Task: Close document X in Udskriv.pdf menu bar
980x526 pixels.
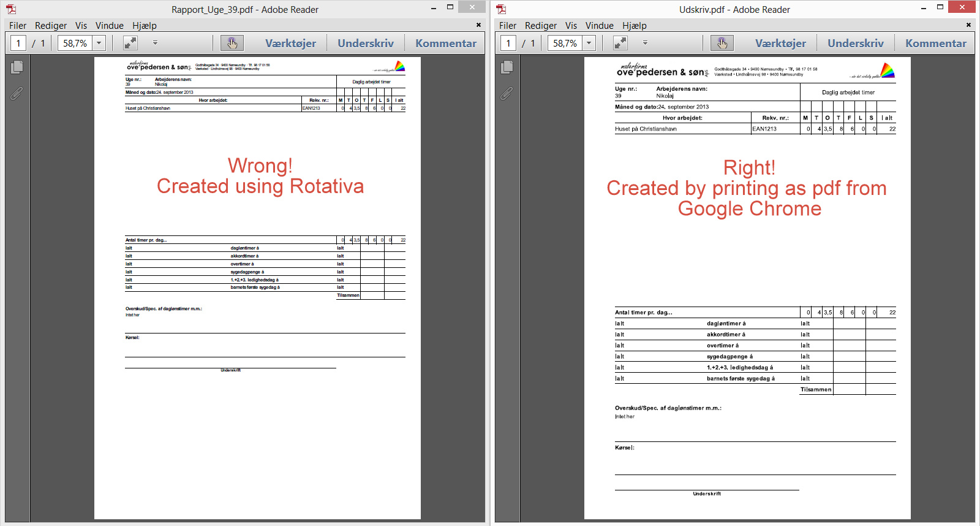Action: (969, 25)
